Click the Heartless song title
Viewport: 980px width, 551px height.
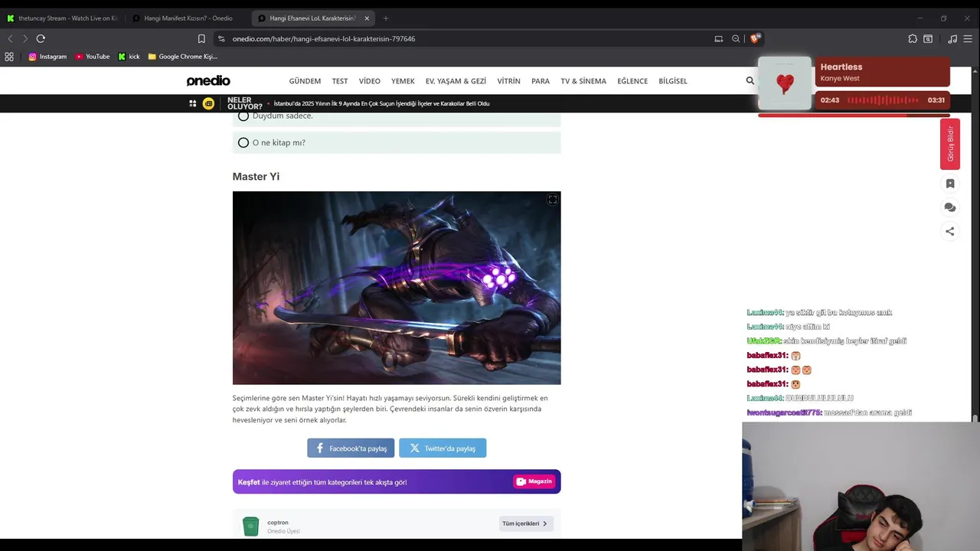pos(841,67)
